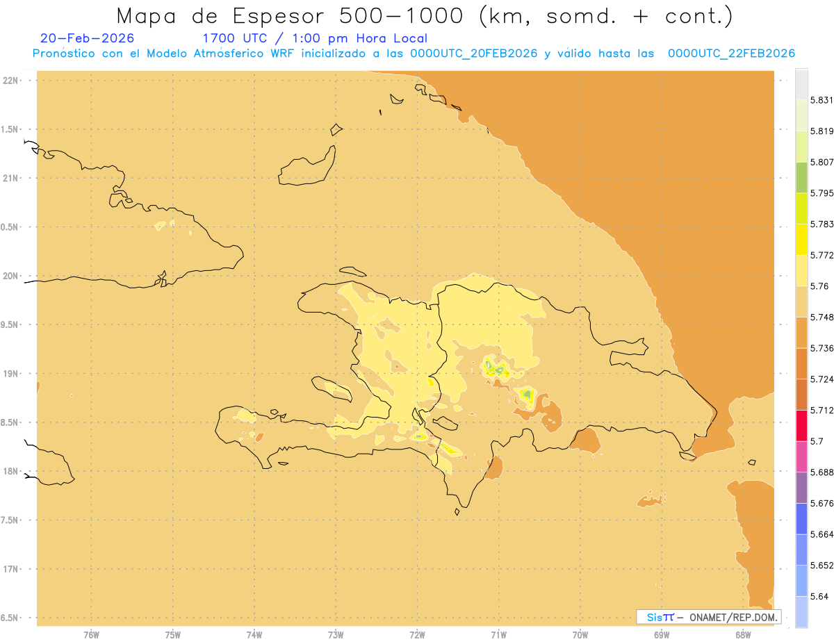
Task: Click the green legend swatch below 5.807
Action: (801, 177)
